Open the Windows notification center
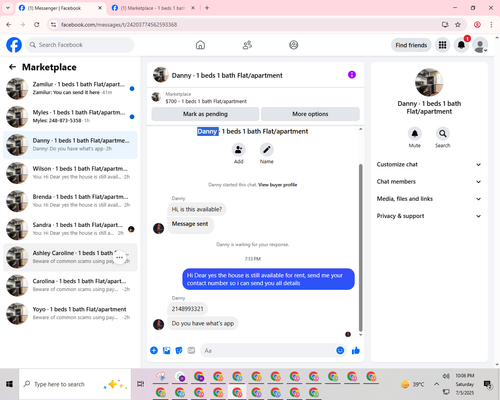This screenshot has width=500, height=400. [488, 384]
